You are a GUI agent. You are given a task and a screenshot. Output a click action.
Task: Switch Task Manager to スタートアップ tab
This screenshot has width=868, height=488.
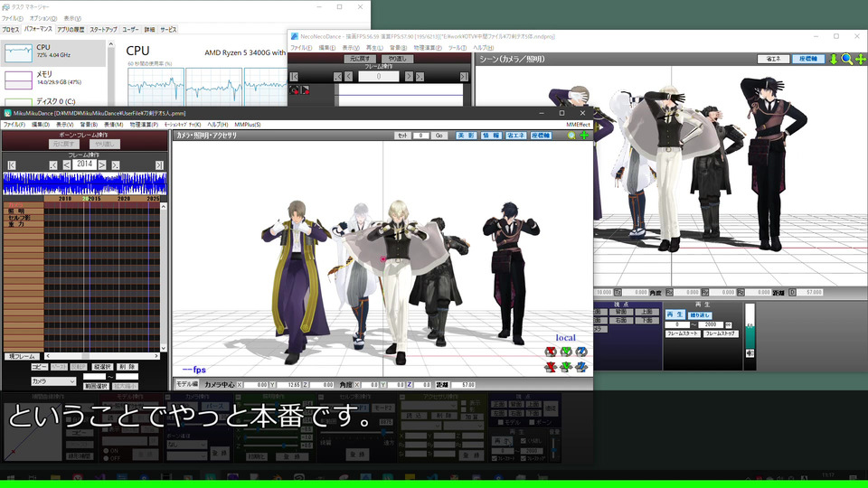click(x=103, y=29)
